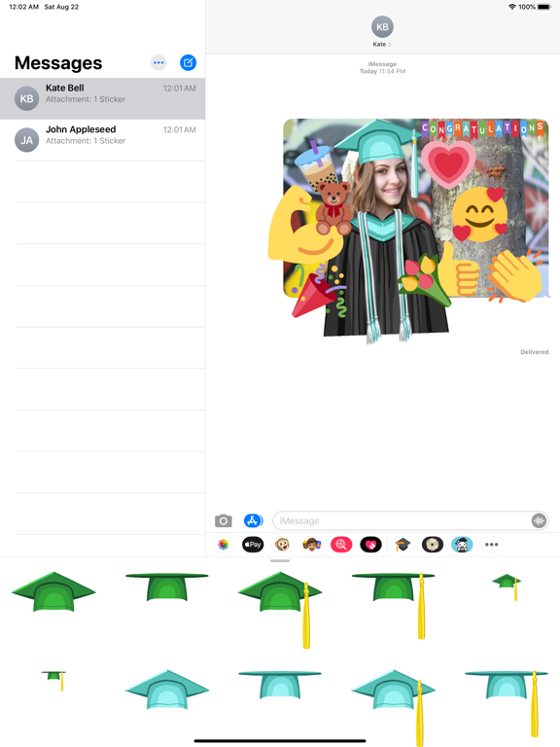Open the Animoji monkey app
This screenshot has width=560, height=747.
(x=282, y=545)
